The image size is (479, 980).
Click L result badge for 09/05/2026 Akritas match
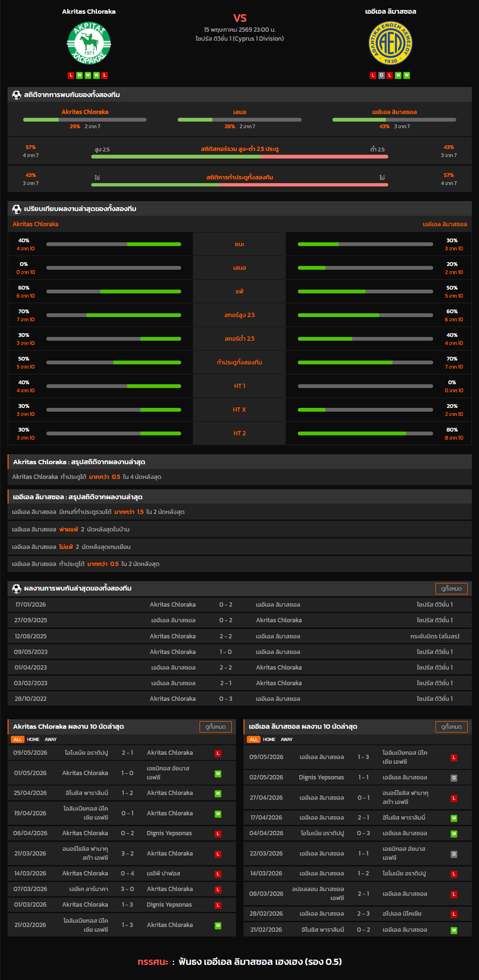[x=218, y=753]
